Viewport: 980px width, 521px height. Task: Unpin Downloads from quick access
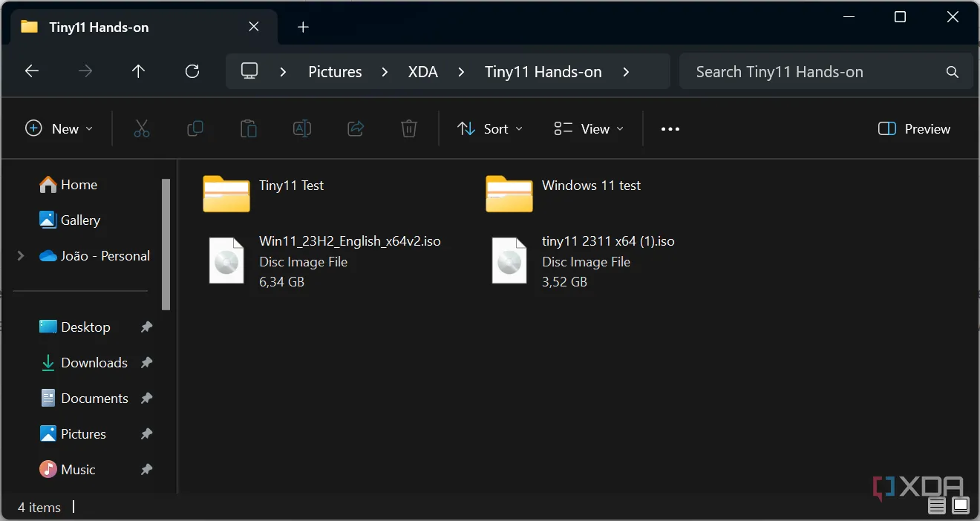coord(147,363)
